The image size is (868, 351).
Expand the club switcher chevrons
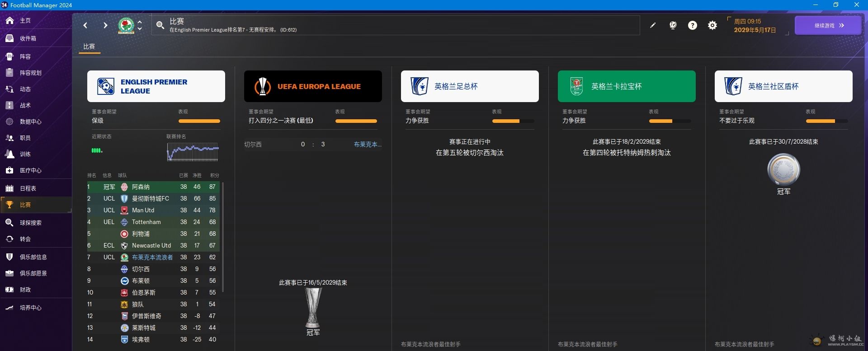pos(140,25)
